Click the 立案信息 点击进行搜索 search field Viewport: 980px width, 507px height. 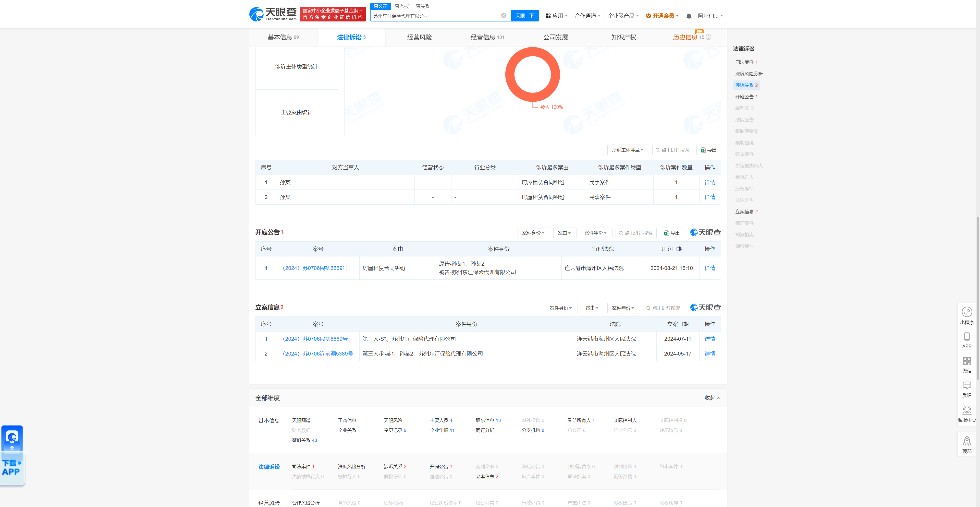663,308
